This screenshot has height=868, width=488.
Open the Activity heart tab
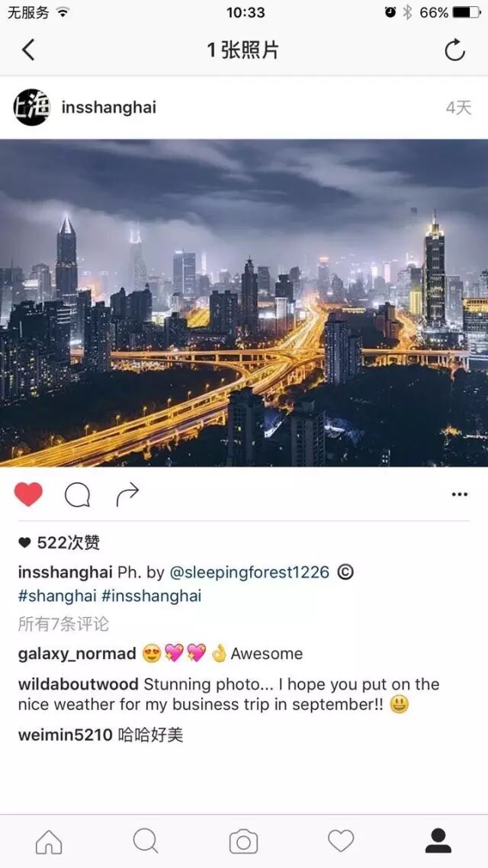341,841
